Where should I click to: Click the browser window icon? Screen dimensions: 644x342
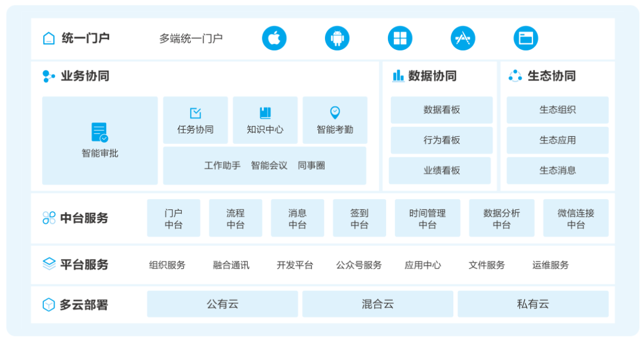pos(526,38)
